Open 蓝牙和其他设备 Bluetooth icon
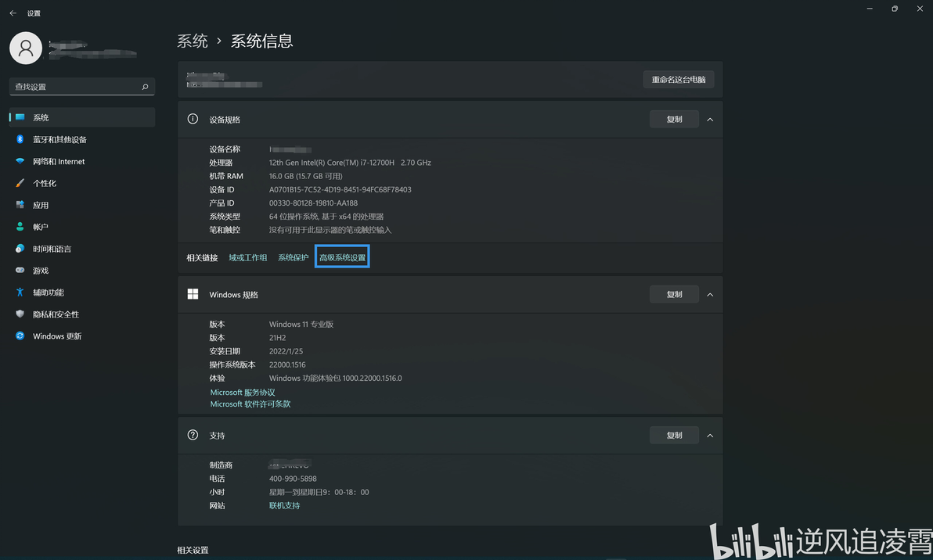 point(20,139)
